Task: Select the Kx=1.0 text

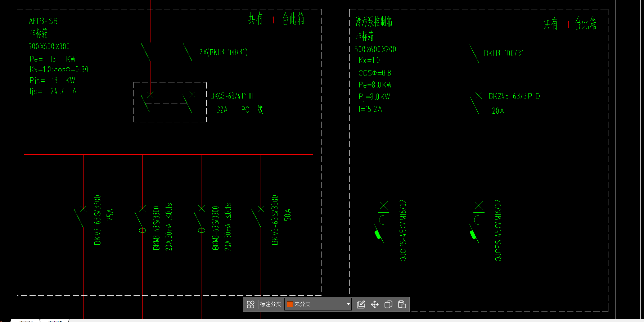Action: 369,60
